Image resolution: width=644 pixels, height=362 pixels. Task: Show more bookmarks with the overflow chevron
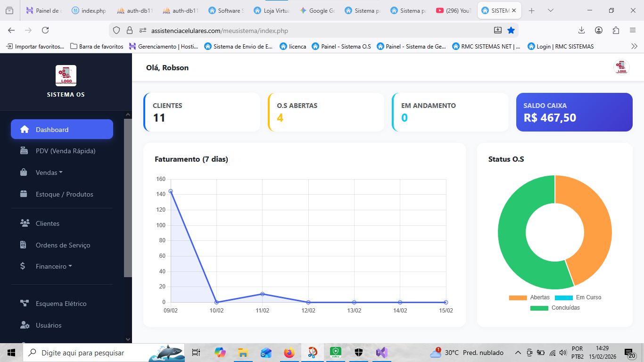tap(634, 46)
